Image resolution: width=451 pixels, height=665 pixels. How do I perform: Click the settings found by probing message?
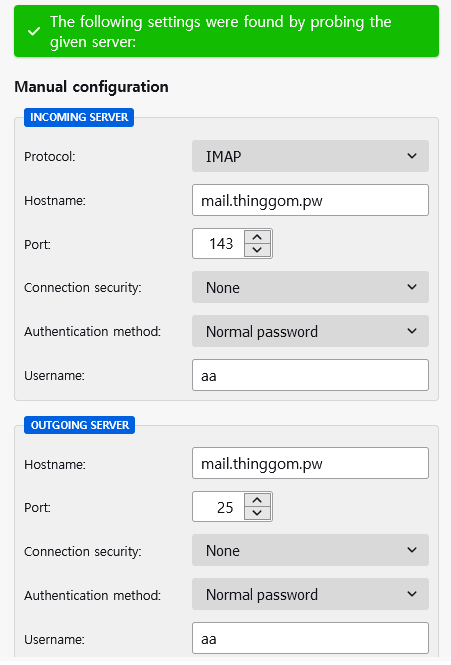pyautogui.click(x=221, y=31)
